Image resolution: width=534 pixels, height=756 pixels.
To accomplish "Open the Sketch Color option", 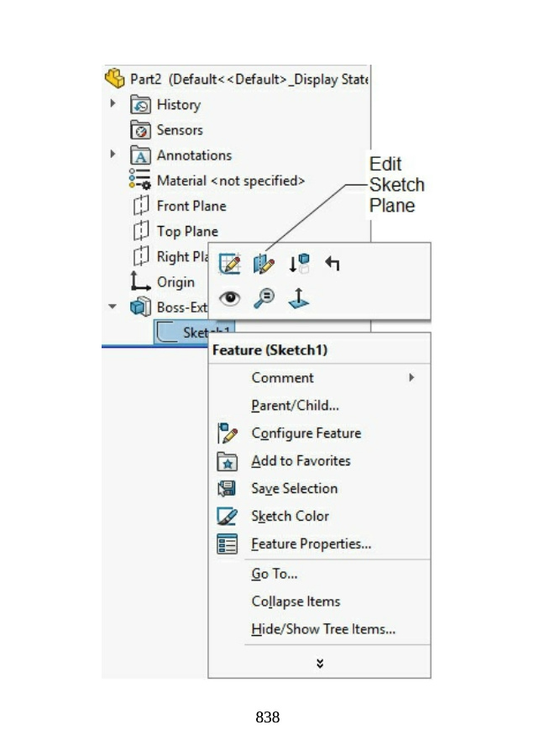I will point(290,517).
